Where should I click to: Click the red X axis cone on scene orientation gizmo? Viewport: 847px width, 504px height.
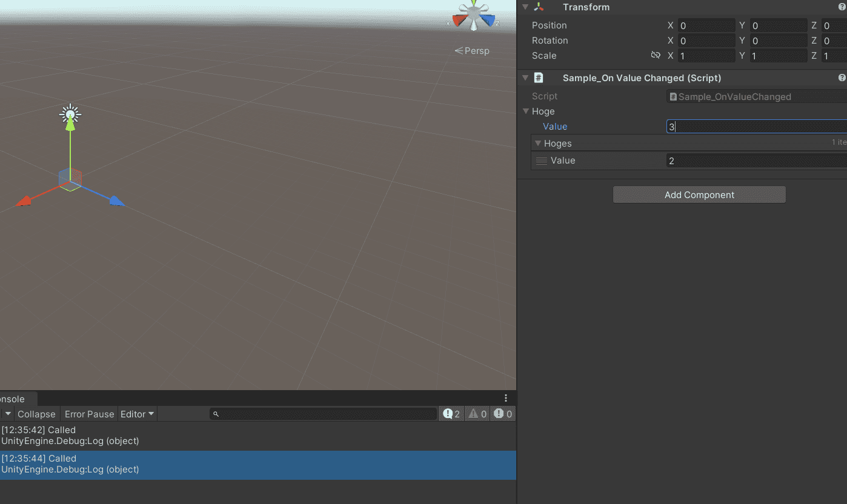pyautogui.click(x=459, y=21)
